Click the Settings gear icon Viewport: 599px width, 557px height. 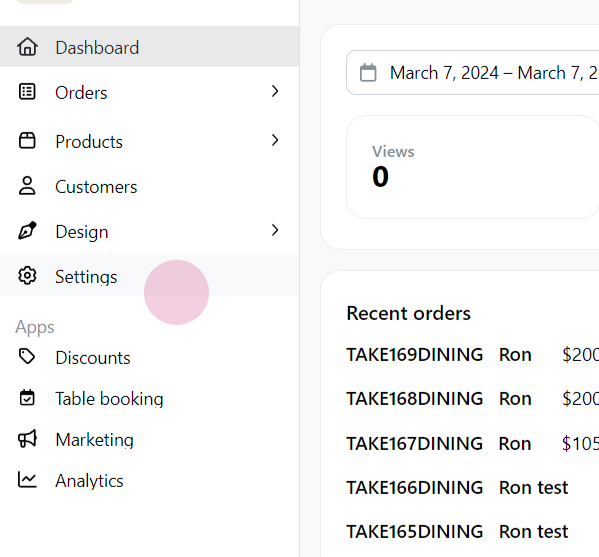point(27,276)
